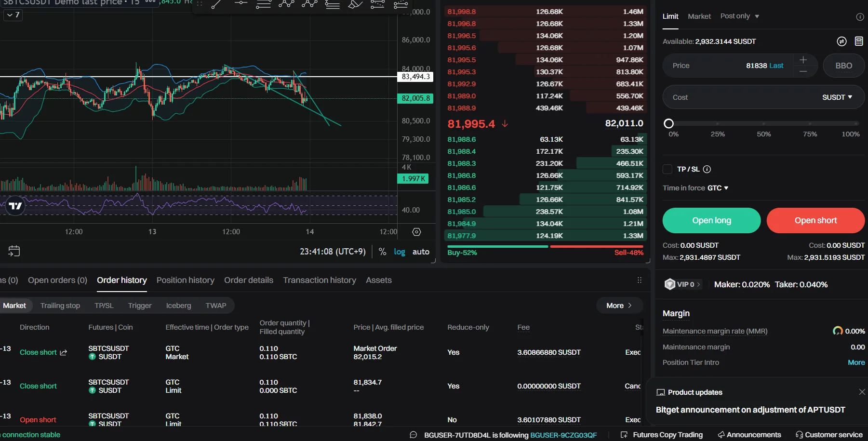Click the TradingView logo on chart
The height and width of the screenshot is (441, 868).
(x=15, y=206)
